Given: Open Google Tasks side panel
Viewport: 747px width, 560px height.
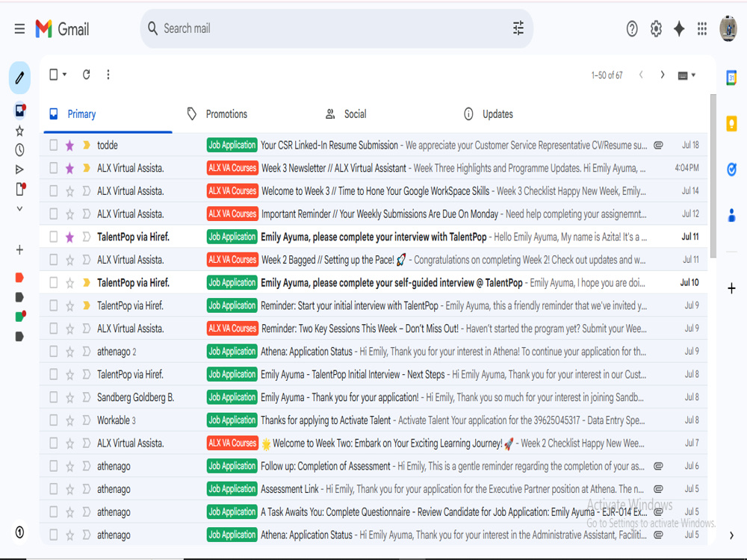Looking at the screenshot, I should 731,169.
